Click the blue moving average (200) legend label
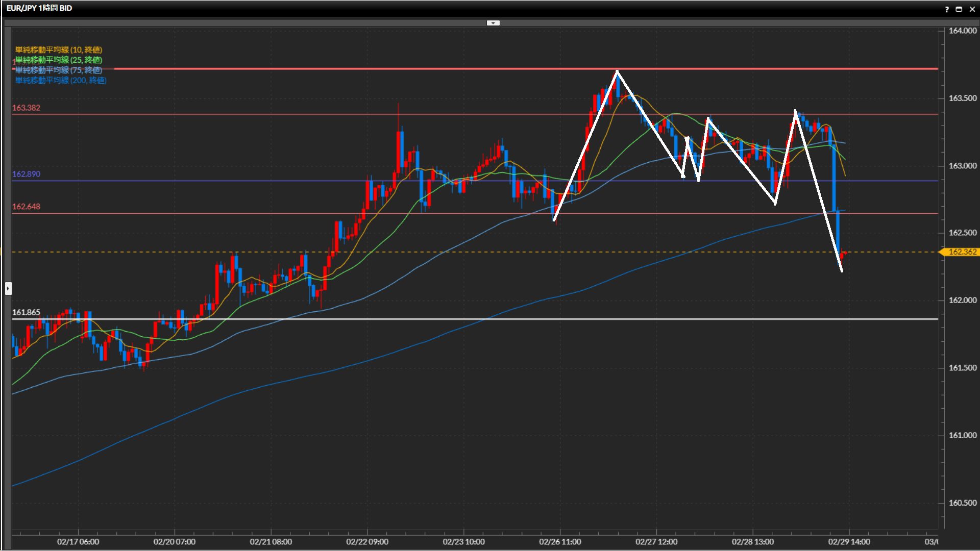 61,80
